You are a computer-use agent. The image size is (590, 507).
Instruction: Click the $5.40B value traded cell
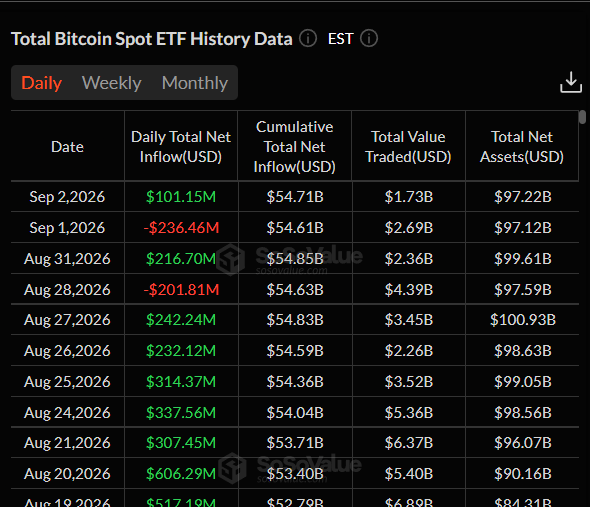click(x=409, y=474)
